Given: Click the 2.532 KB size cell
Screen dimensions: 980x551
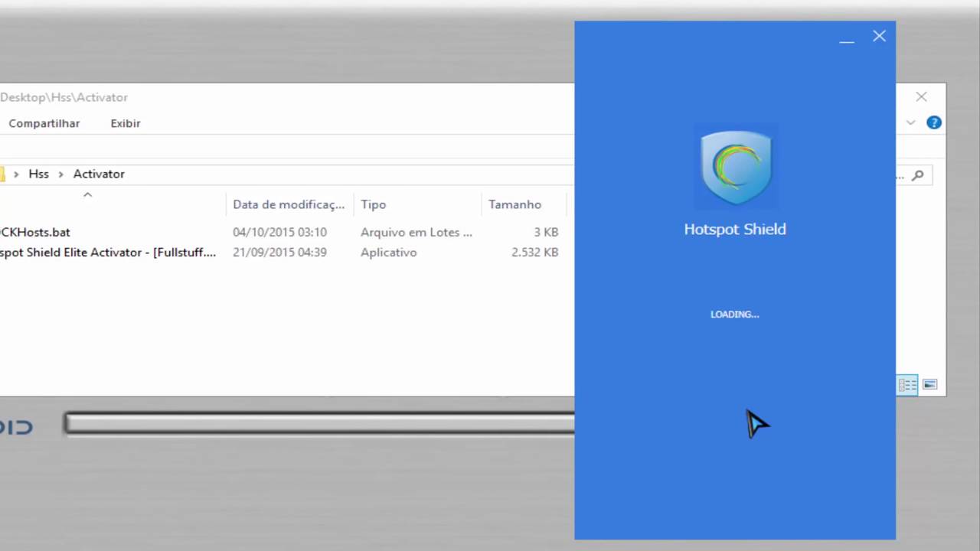Looking at the screenshot, I should click(534, 252).
